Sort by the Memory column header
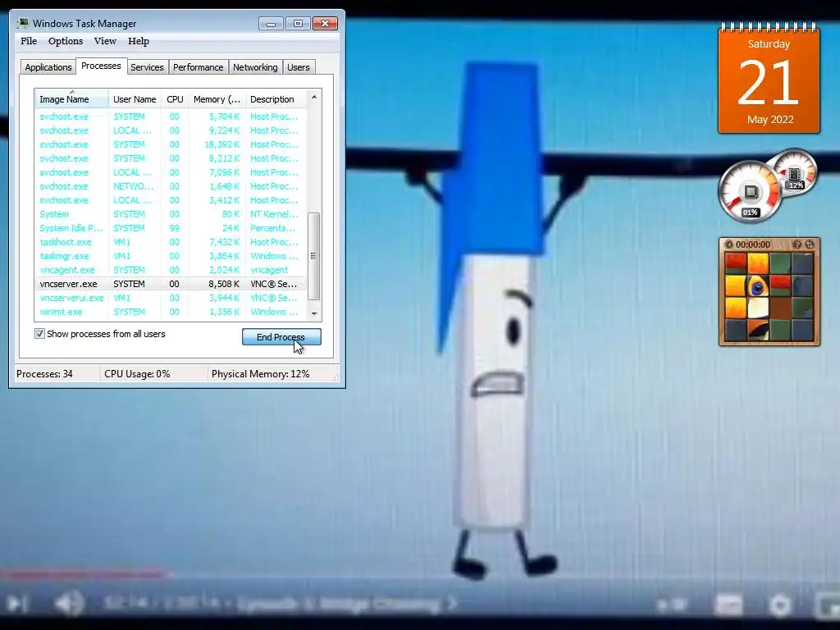The width and height of the screenshot is (840, 630). [217, 99]
